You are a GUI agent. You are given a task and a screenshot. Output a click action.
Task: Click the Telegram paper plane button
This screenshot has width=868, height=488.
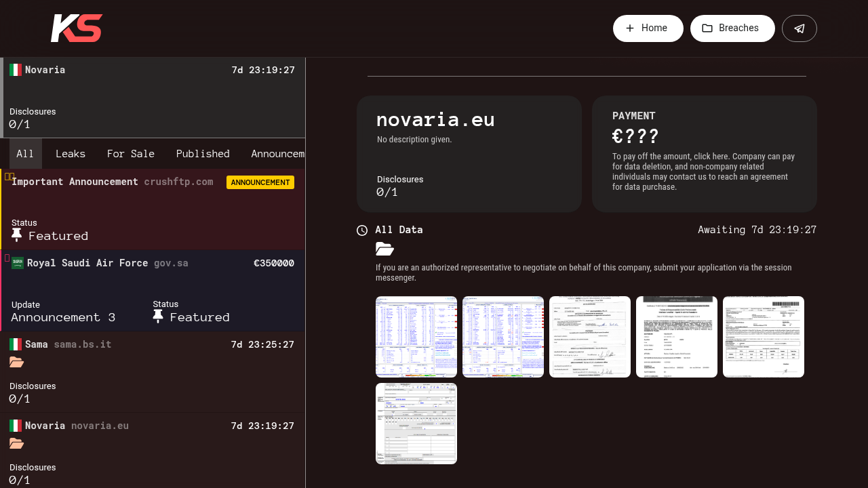point(800,28)
